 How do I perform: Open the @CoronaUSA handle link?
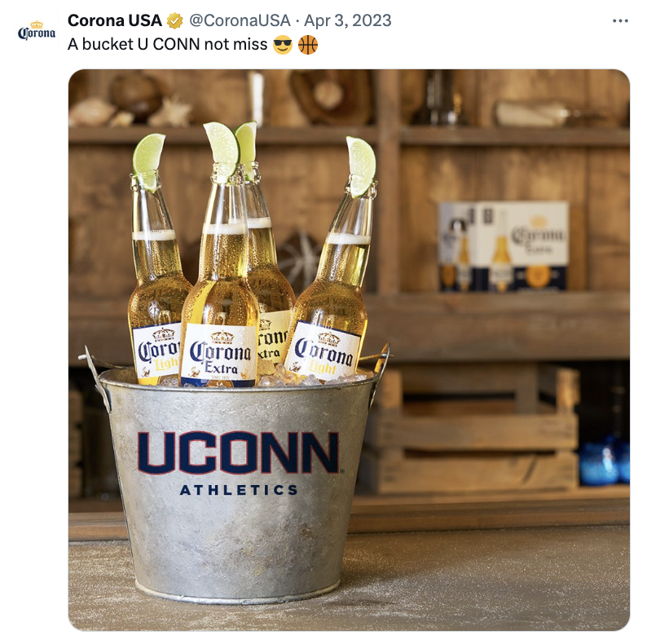coord(240,20)
